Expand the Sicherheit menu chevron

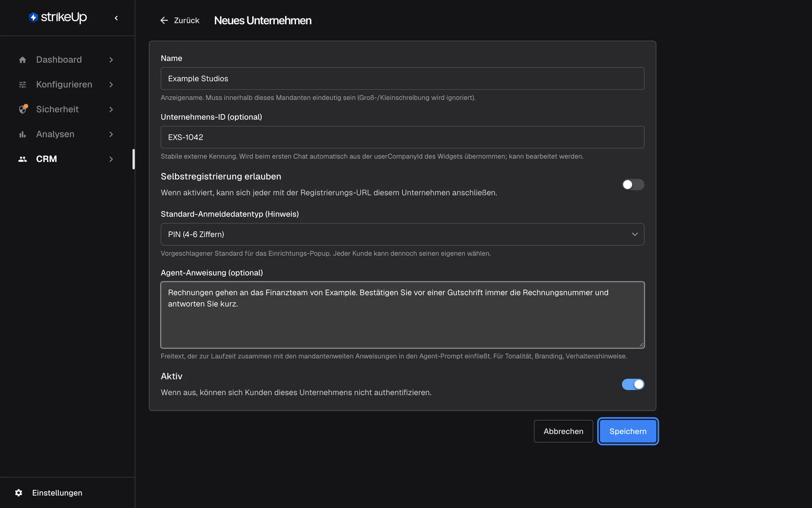tap(111, 109)
